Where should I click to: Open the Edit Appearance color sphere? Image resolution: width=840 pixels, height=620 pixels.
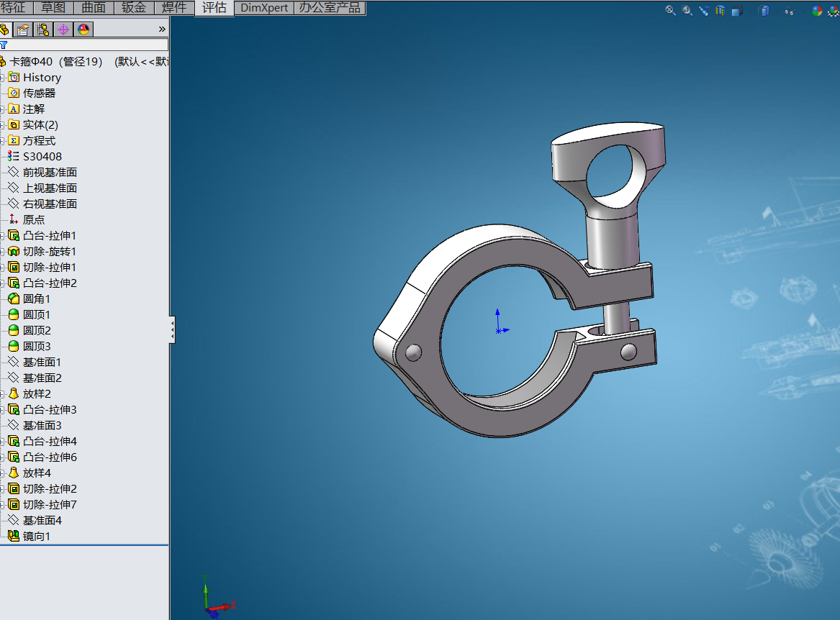[816, 11]
